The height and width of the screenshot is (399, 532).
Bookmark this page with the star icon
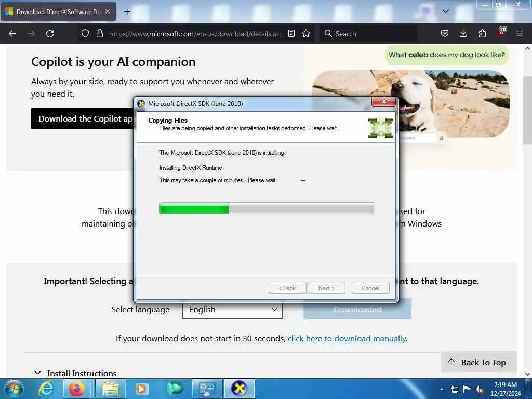[x=306, y=34]
